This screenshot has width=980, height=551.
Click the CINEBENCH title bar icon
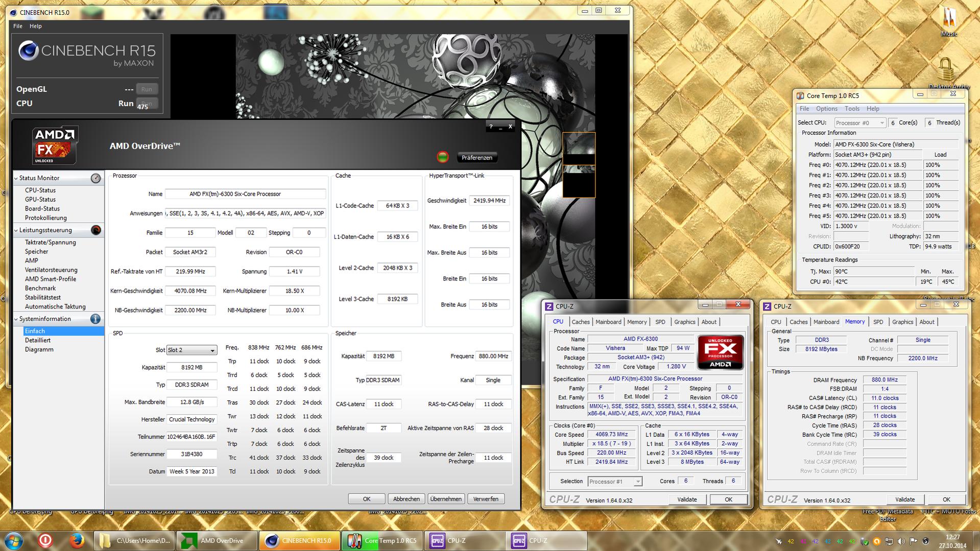(x=13, y=12)
